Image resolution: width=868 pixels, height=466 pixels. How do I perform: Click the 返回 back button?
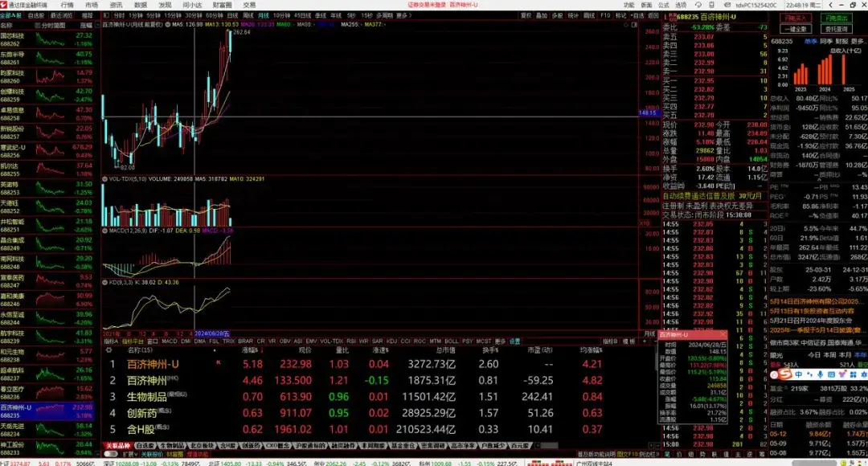coord(653,15)
